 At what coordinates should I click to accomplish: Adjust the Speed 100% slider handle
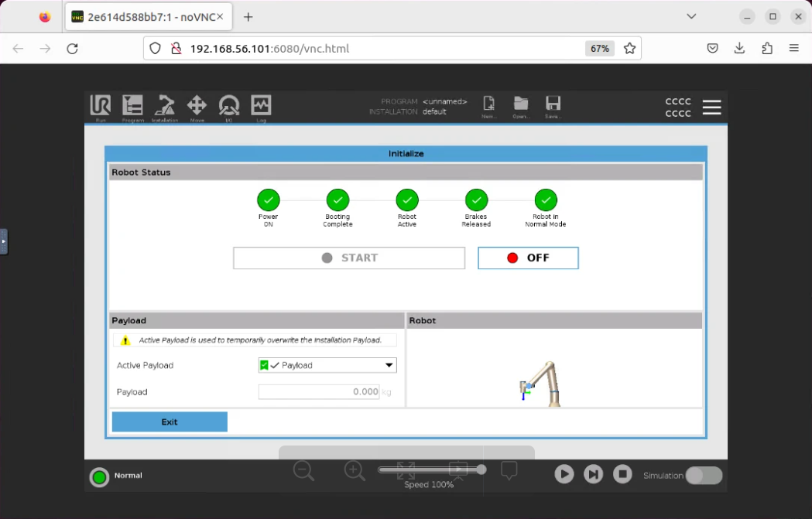pos(481,469)
